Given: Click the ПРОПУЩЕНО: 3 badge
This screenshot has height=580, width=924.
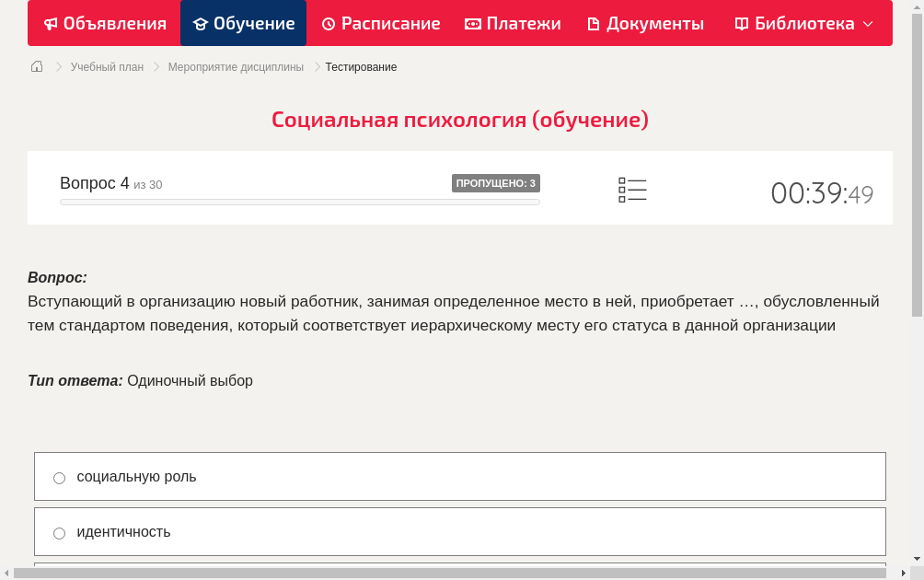Looking at the screenshot, I should (x=497, y=183).
